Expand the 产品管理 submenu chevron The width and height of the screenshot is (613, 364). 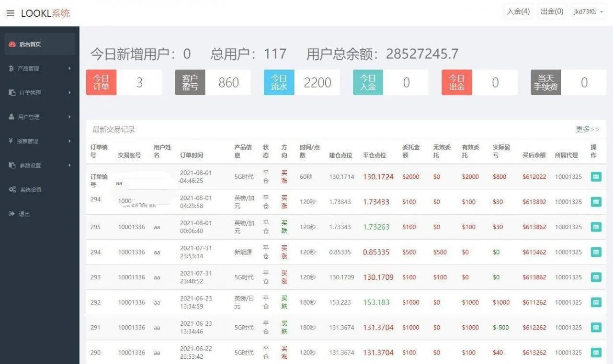(69, 68)
